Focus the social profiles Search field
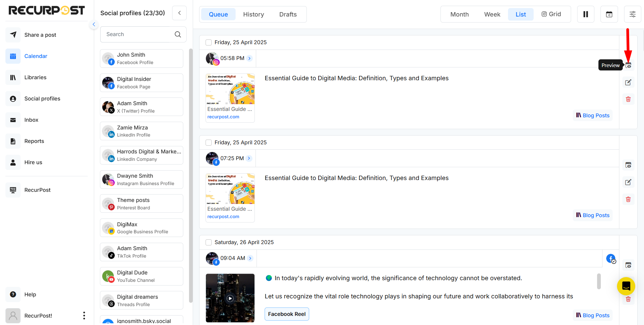 tap(143, 34)
